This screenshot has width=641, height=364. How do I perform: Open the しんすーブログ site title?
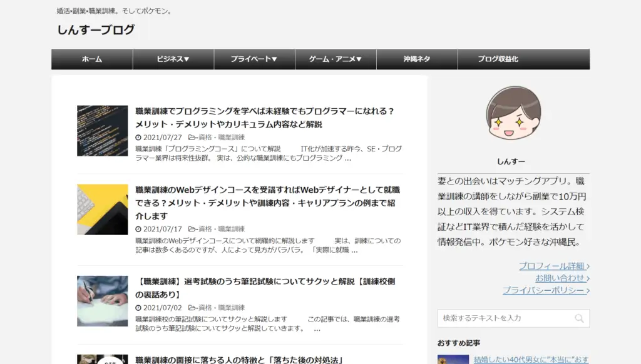pos(96,30)
